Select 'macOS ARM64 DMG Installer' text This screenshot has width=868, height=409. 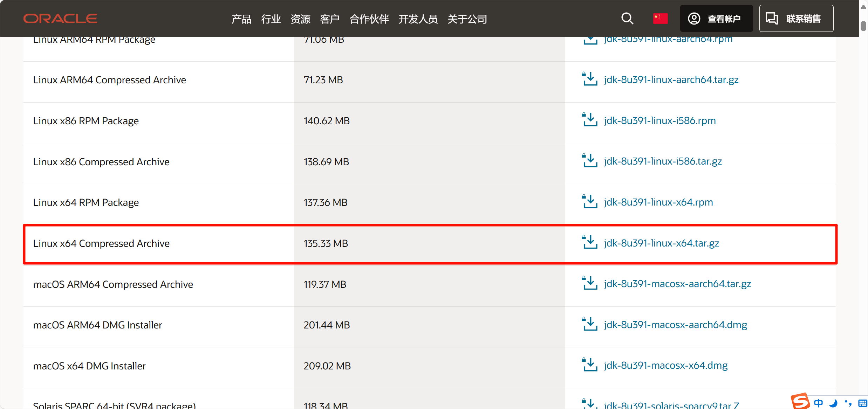[97, 325]
